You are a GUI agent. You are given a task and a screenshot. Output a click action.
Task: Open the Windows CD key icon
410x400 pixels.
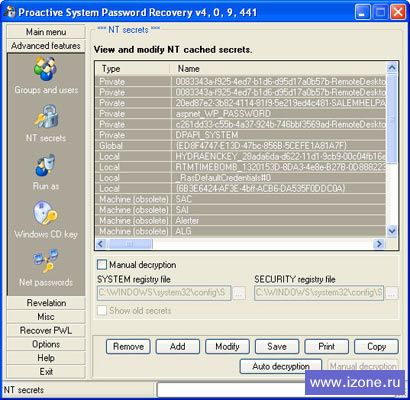pyautogui.click(x=46, y=213)
